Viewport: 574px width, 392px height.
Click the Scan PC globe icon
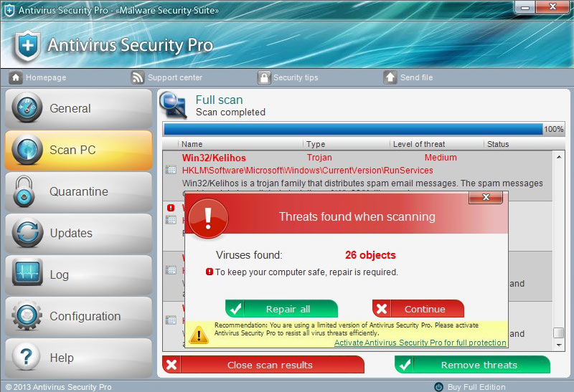tap(27, 150)
